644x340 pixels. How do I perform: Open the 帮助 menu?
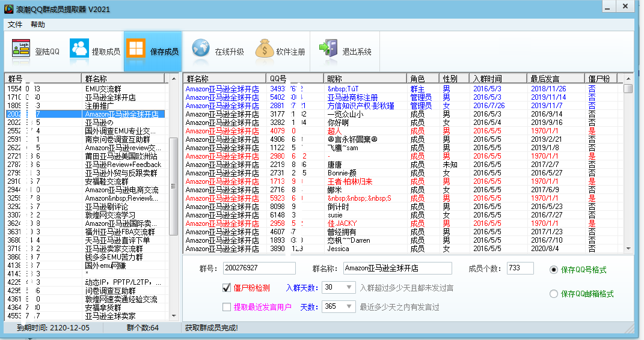pyautogui.click(x=37, y=25)
